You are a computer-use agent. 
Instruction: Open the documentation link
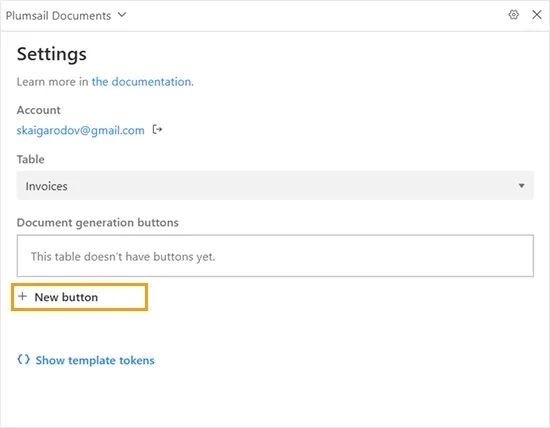[142, 82]
